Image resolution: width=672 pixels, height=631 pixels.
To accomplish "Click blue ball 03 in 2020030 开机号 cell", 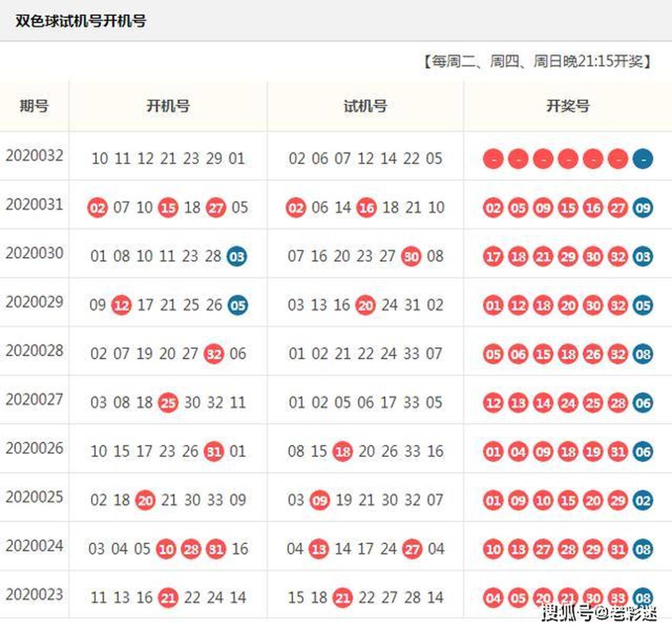I will [237, 257].
